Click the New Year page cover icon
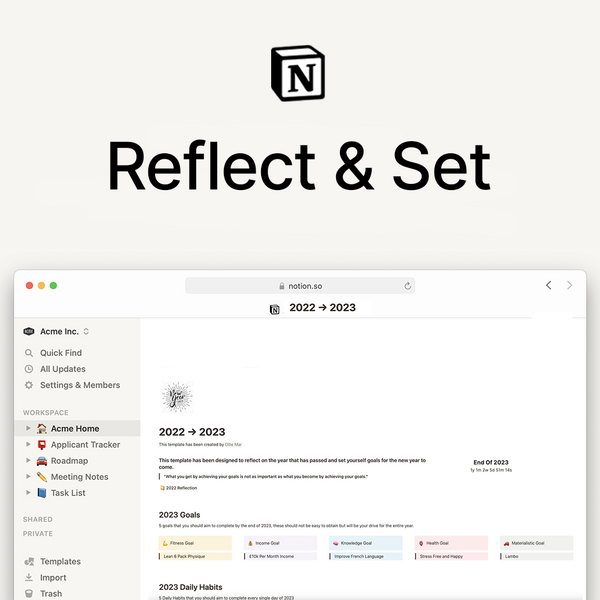This screenshot has height=600, width=600. 177,397
